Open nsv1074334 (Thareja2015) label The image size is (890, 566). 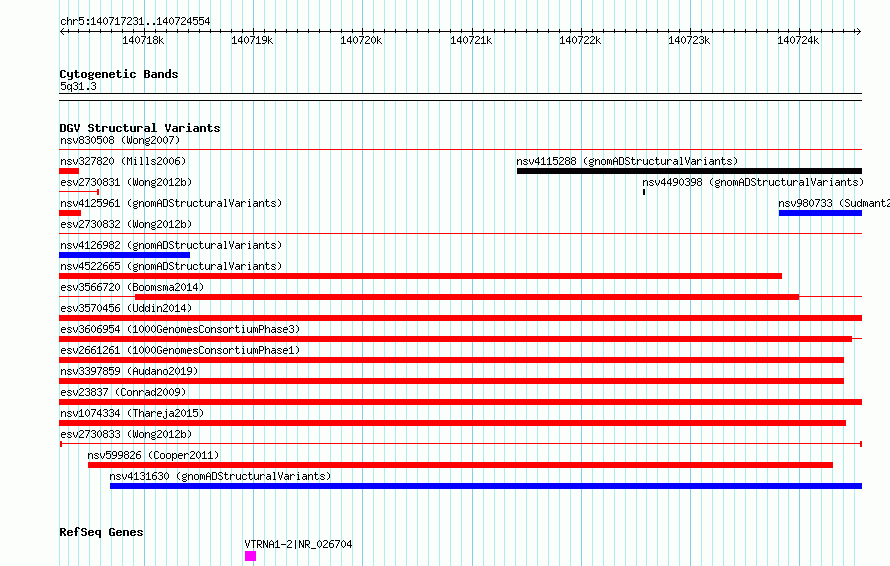click(132, 413)
